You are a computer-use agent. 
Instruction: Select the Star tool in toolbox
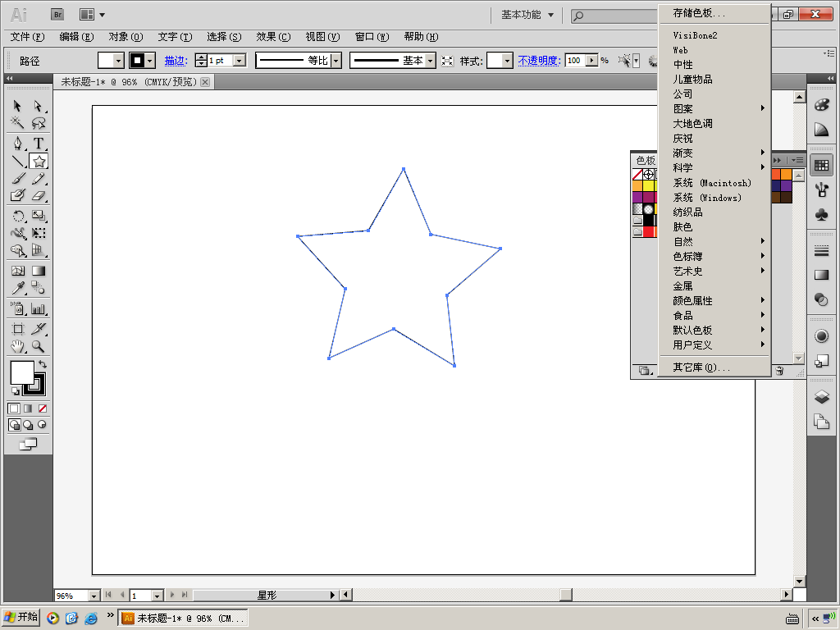point(39,161)
